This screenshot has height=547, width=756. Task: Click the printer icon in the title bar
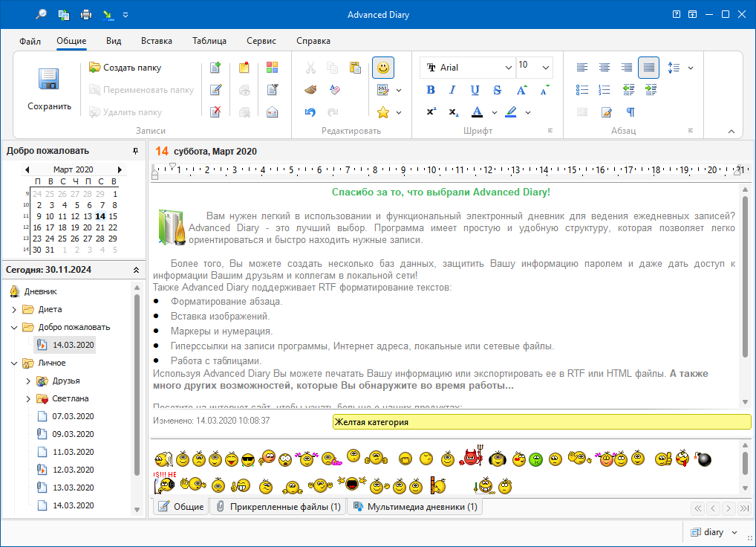pyautogui.click(x=86, y=14)
